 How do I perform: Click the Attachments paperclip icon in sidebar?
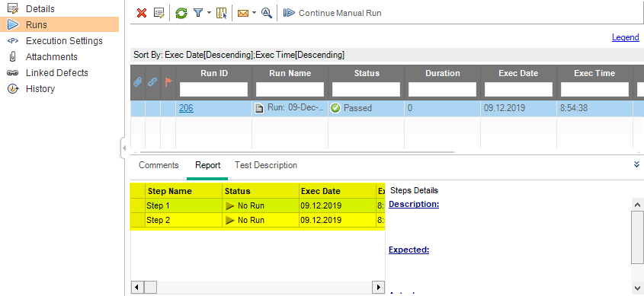(13, 56)
